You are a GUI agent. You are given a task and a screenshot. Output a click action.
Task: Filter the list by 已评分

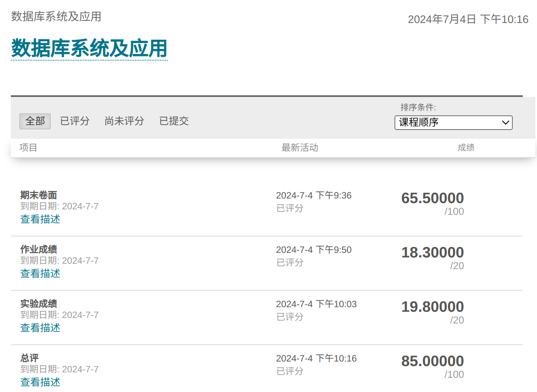(75, 121)
